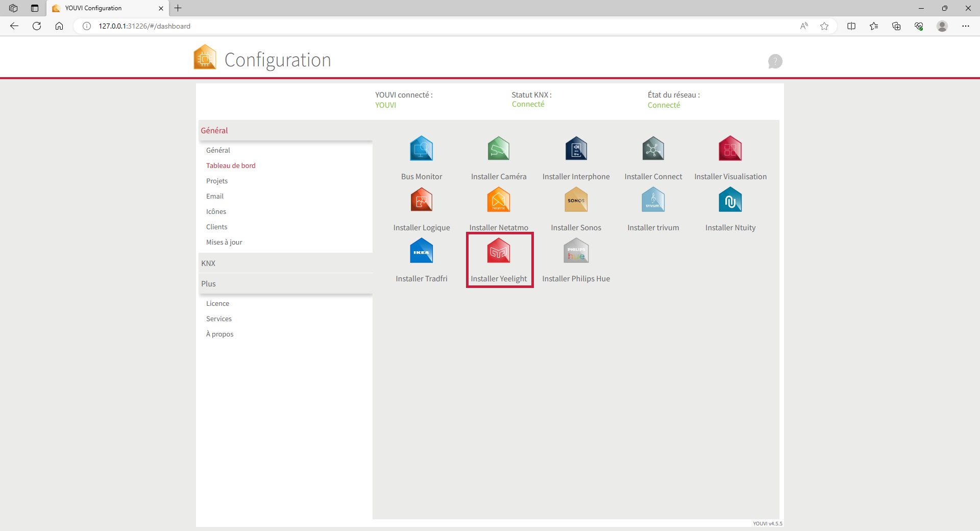
Task: Open a new browser tab
Action: [x=178, y=8]
